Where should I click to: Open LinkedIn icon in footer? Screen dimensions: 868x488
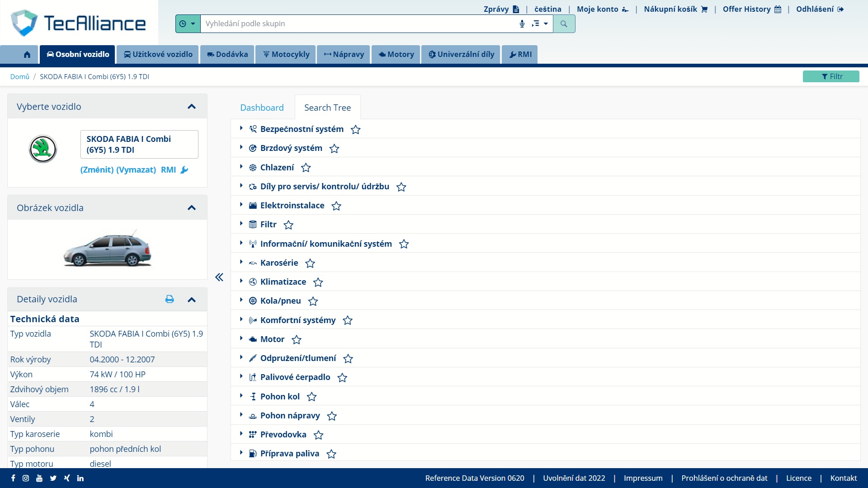click(80, 478)
